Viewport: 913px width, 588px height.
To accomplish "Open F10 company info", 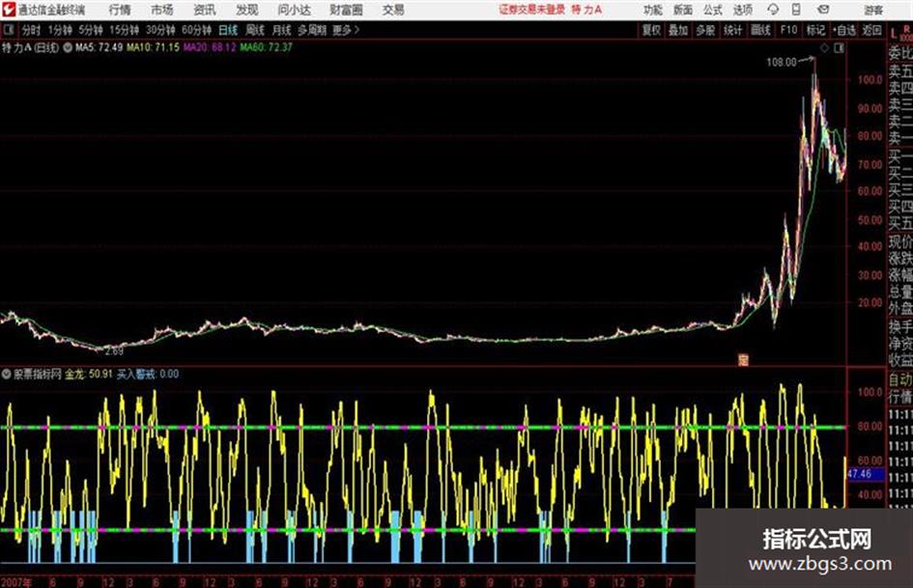I will [x=788, y=30].
